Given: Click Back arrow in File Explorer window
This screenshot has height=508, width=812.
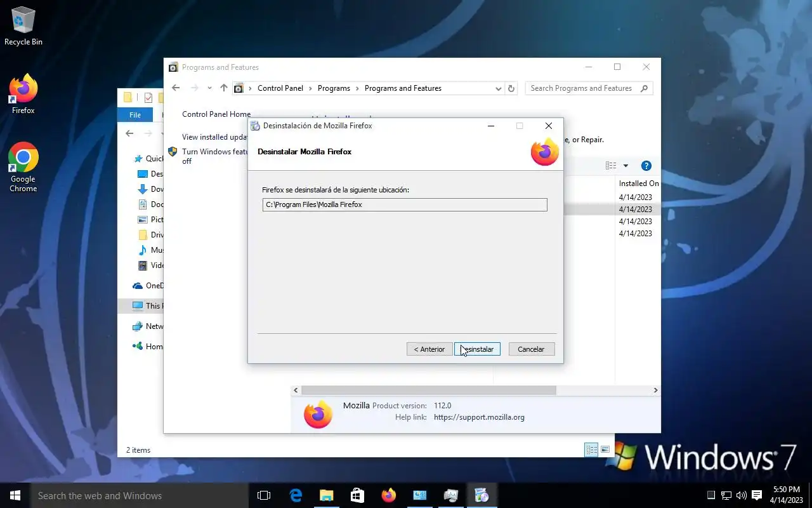Looking at the screenshot, I should point(129,133).
